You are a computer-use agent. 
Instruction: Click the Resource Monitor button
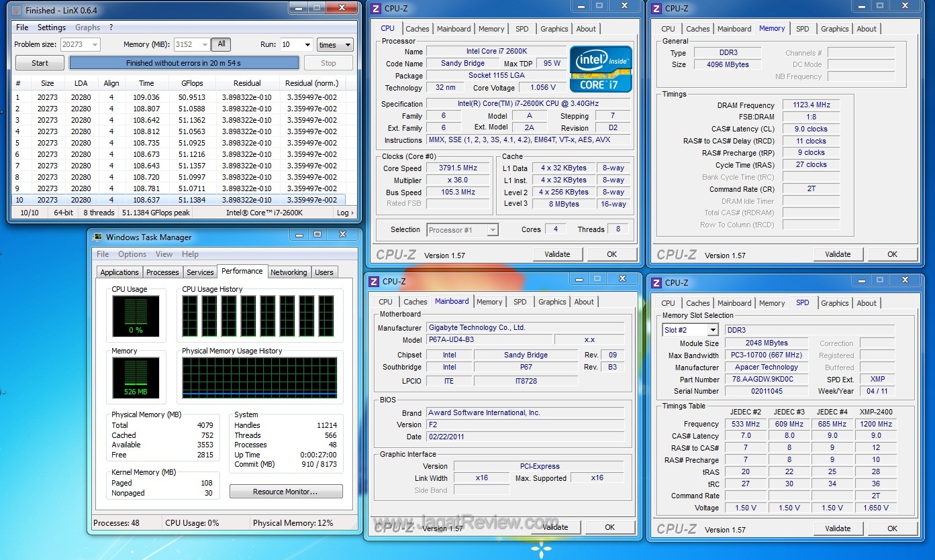(286, 492)
